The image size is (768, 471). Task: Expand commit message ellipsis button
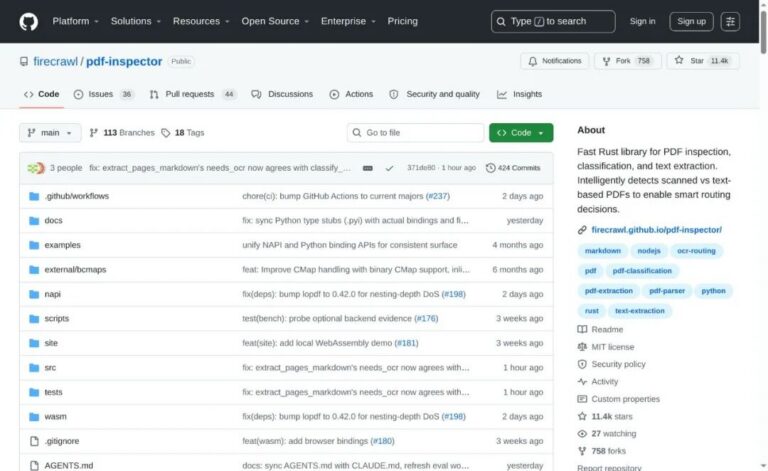(368, 168)
